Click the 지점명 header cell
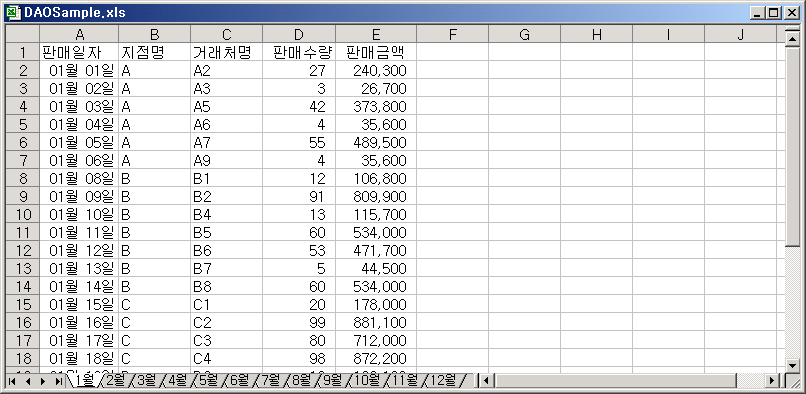This screenshot has height=394, width=806. tap(155, 52)
